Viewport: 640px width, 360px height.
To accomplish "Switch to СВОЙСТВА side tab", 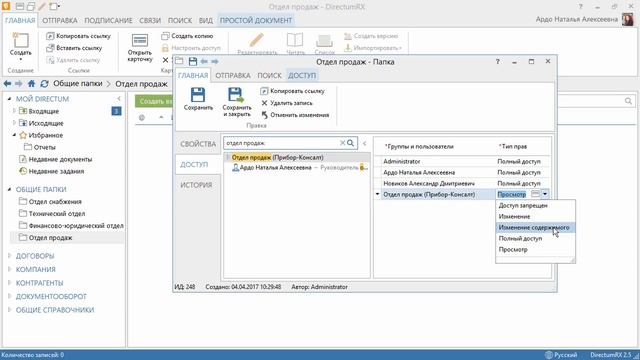I will (198, 144).
